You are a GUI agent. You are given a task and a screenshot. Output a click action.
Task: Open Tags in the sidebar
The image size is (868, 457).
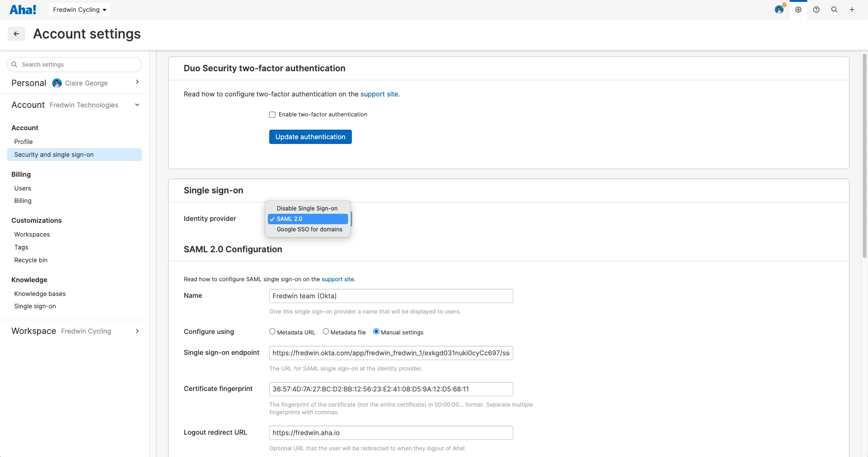pos(21,247)
